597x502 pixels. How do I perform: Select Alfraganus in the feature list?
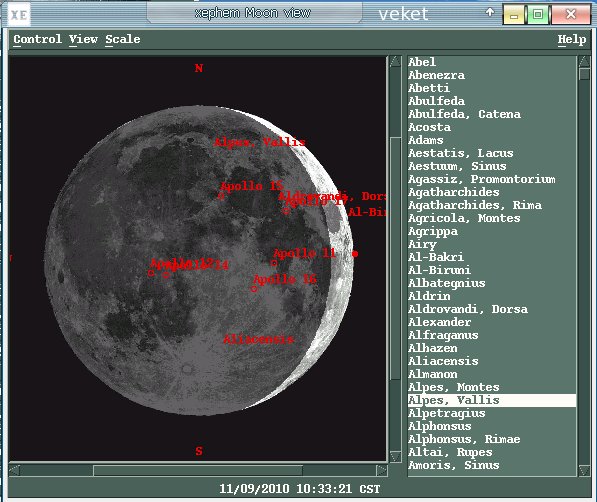492,335
